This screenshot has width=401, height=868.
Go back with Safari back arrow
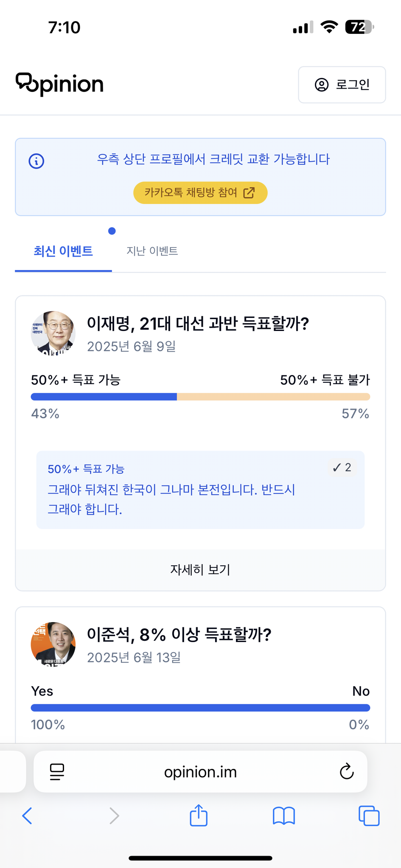(x=27, y=816)
